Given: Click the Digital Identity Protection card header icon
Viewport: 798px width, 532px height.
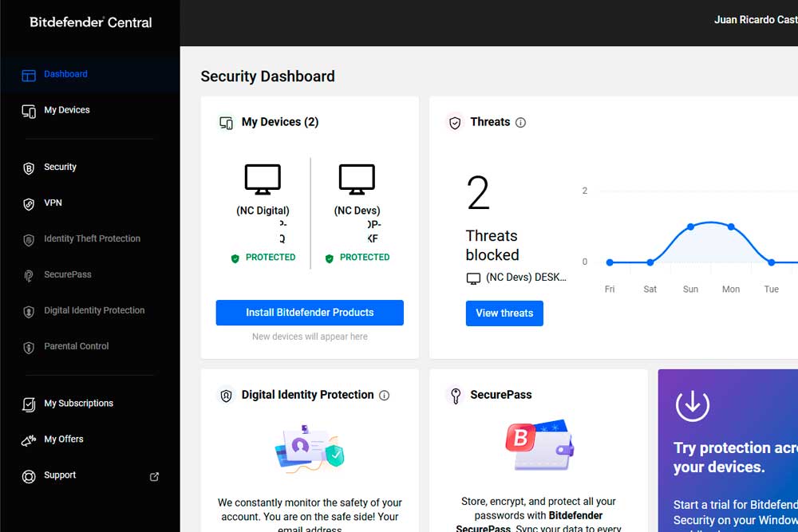Looking at the screenshot, I should (x=226, y=395).
